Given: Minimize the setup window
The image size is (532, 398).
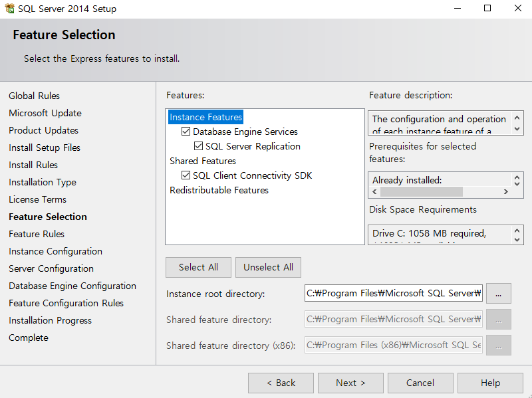Looking at the screenshot, I should (x=458, y=8).
